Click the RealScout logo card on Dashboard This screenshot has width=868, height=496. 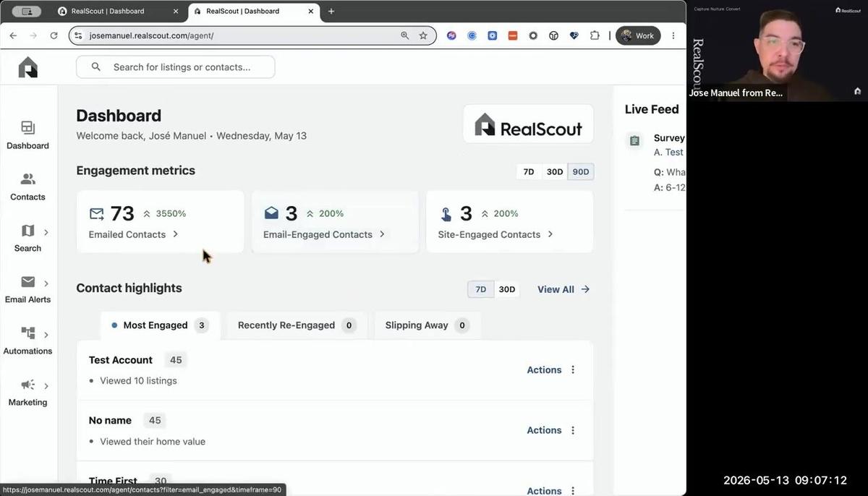(x=528, y=124)
